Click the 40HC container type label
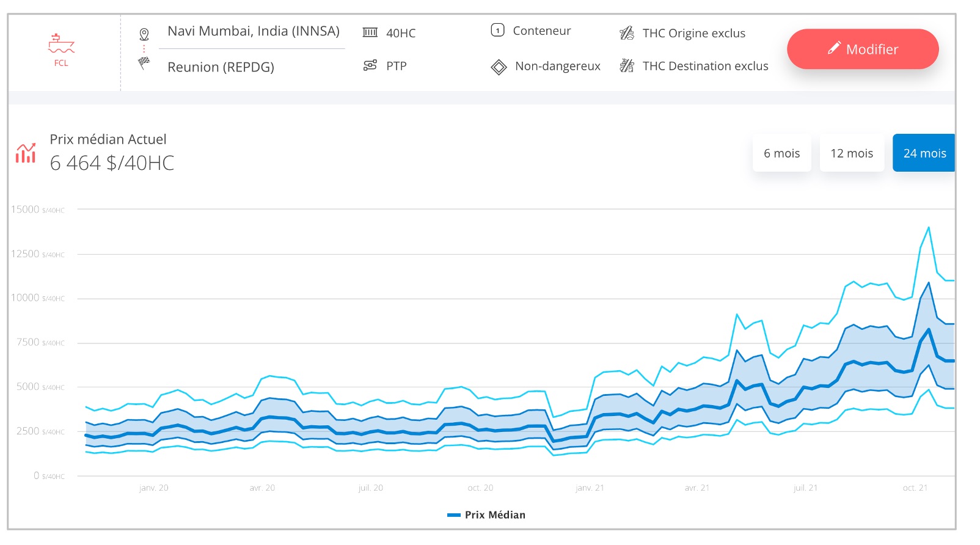 (401, 33)
